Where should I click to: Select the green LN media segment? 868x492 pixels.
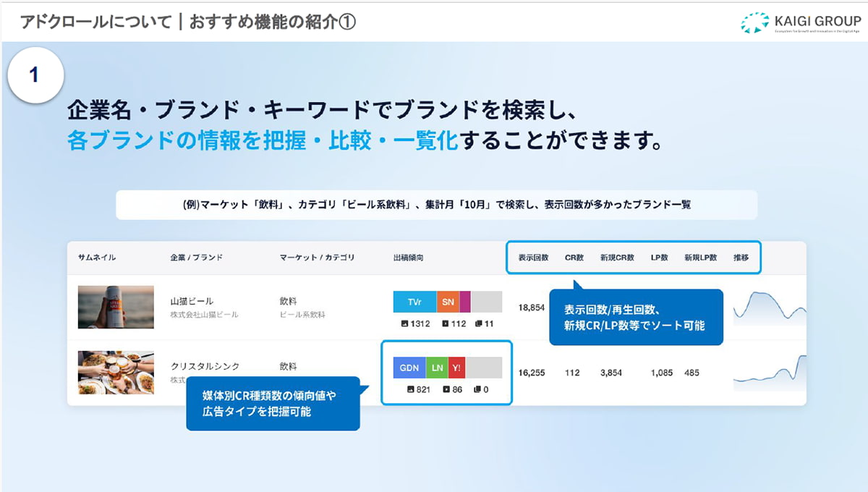point(437,368)
